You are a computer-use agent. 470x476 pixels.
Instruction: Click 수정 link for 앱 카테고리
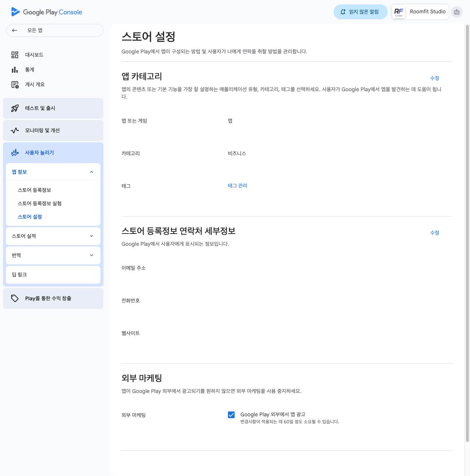[x=434, y=78]
